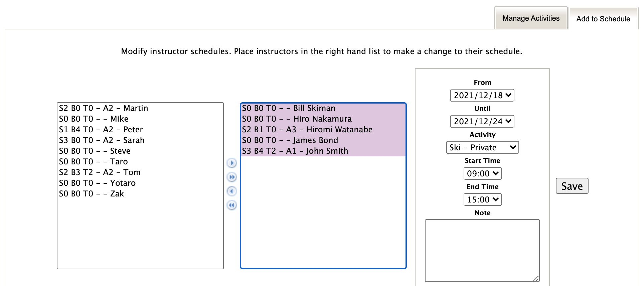644x286 pixels.
Task: Expand the Activity dropdown
Action: [x=482, y=147]
